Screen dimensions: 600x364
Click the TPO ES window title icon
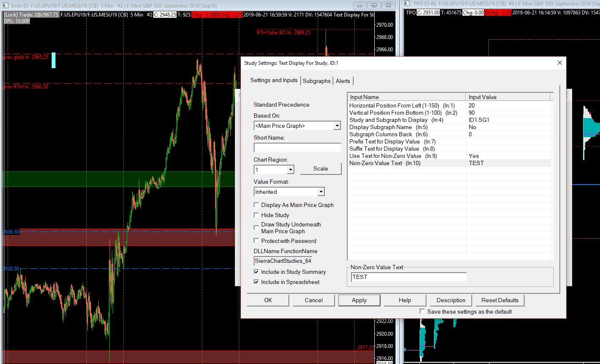[x=407, y=4]
